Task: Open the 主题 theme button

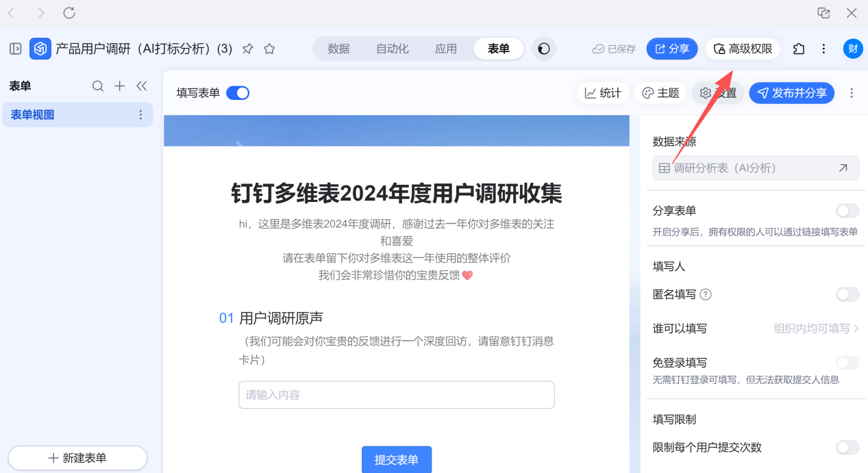Action: coord(660,93)
